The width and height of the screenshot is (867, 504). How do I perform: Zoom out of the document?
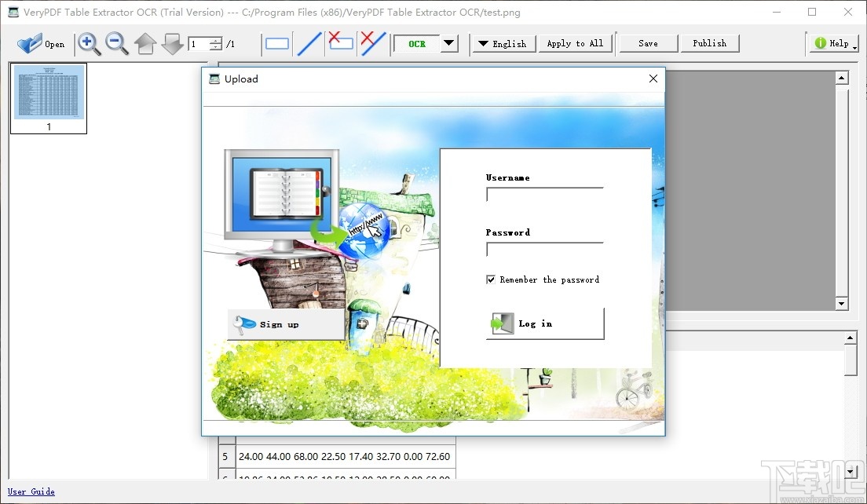click(117, 44)
